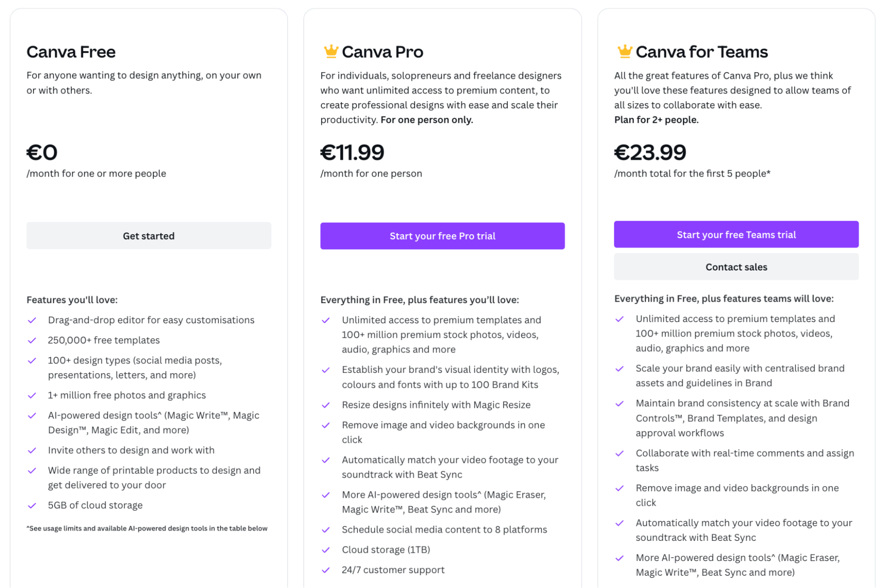Click checkmark beside Scale your brand easily
882x588 pixels.
[x=620, y=369]
